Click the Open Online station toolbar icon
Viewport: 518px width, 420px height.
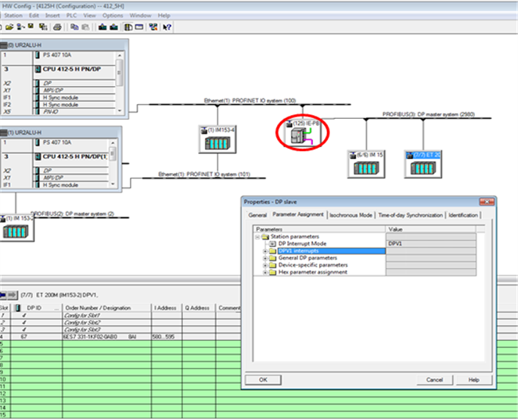[20, 27]
